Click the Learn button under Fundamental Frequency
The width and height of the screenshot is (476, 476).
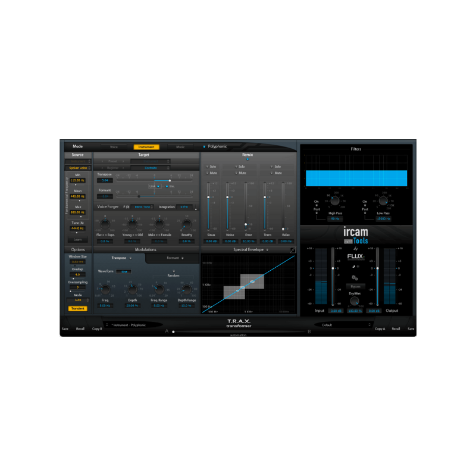pyautogui.click(x=78, y=239)
